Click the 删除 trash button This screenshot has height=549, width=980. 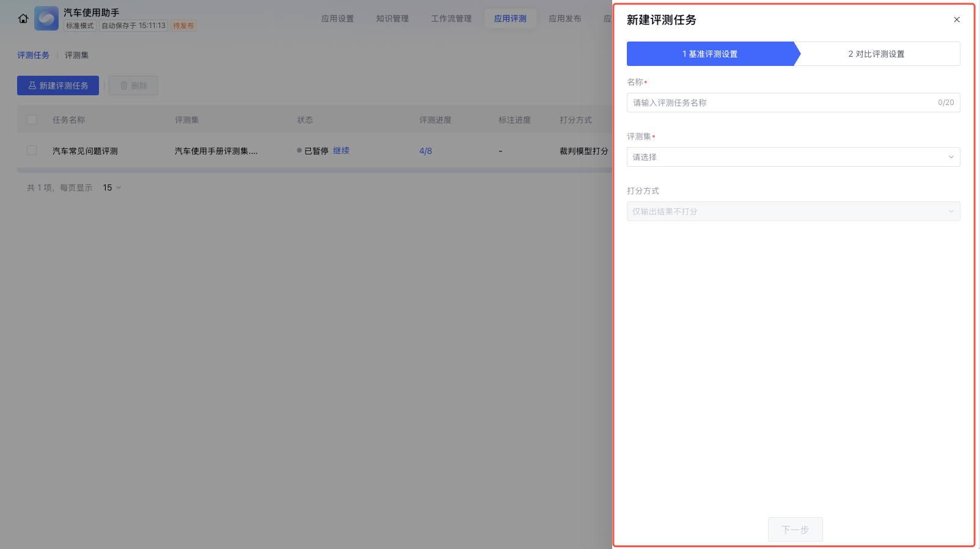(x=133, y=85)
